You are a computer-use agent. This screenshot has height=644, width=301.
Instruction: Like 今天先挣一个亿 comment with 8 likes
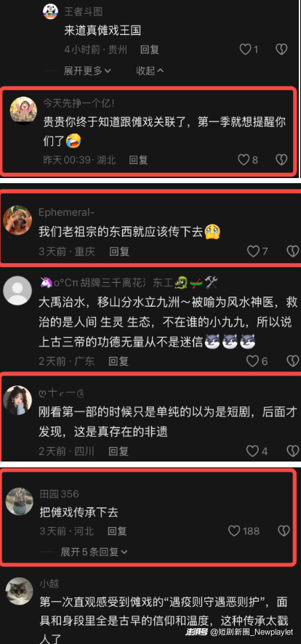coord(244,160)
